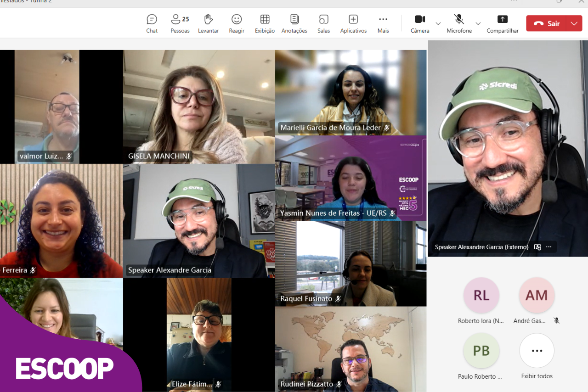The width and height of the screenshot is (588, 392).
Task: Open more options on Alexandre Garcia's spotlight video
Action: (x=548, y=247)
